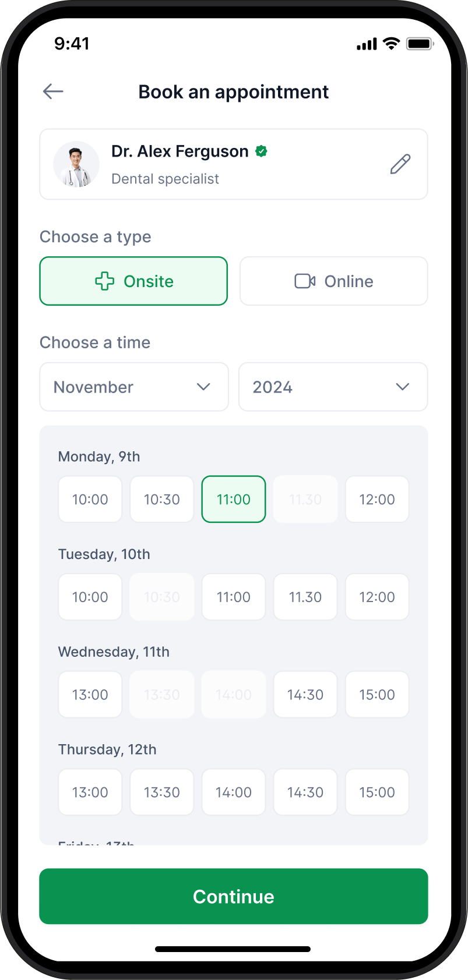Tap the Online video camera icon
Image resolution: width=468 pixels, height=980 pixels.
[305, 281]
